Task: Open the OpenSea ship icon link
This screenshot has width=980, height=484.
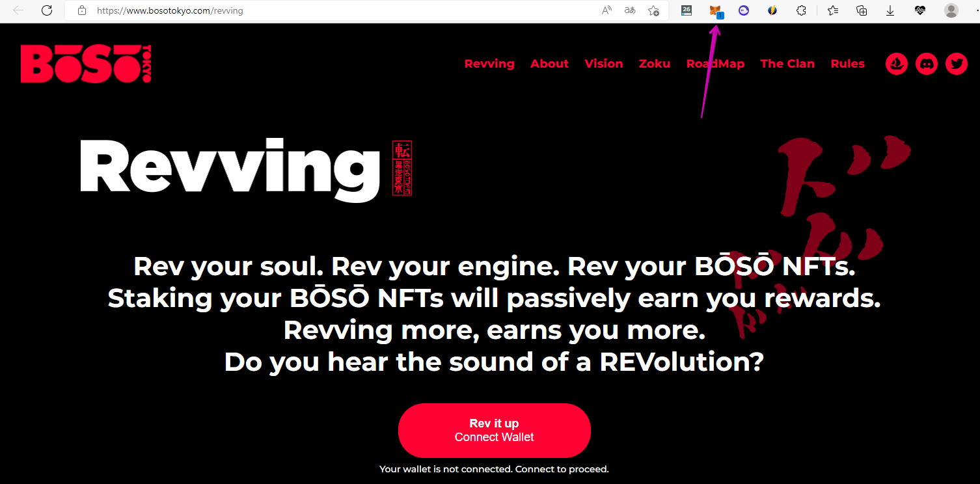Action: (x=896, y=64)
